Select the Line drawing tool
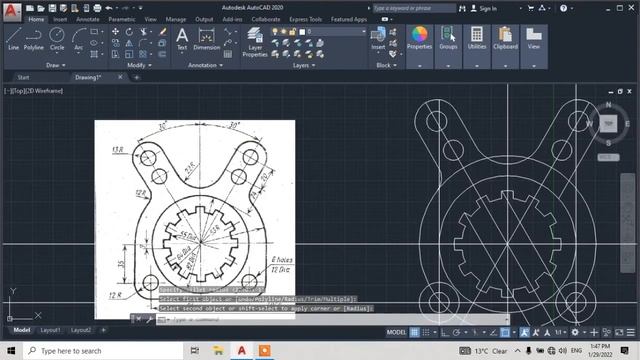Image resolution: width=640 pixels, height=360 pixels. click(x=13, y=39)
